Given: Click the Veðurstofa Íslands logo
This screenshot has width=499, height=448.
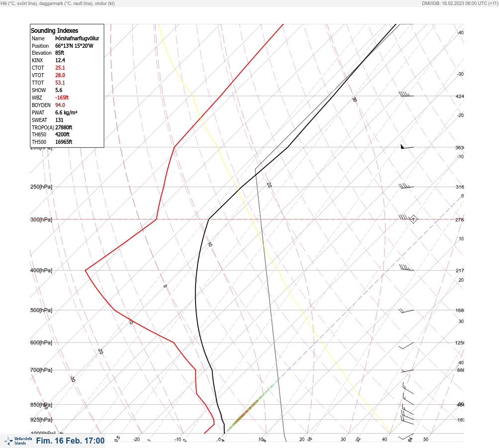Looking at the screenshot, I should (18, 441).
